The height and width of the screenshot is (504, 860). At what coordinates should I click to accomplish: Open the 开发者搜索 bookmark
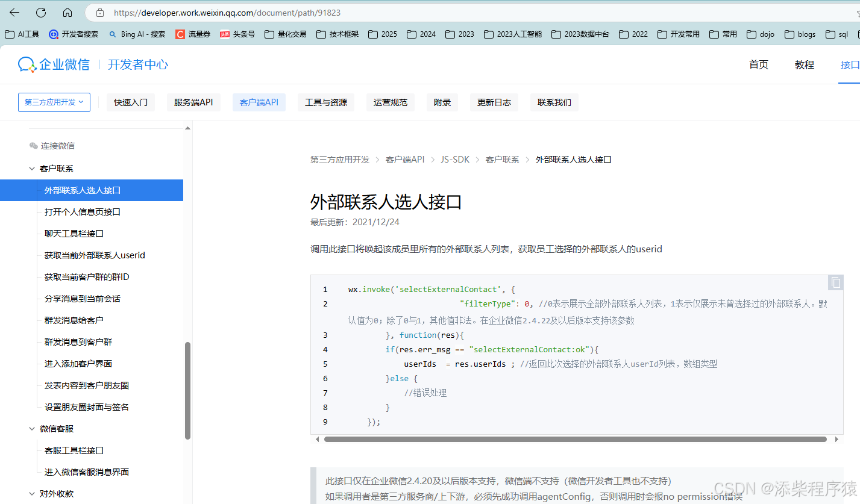tap(74, 34)
